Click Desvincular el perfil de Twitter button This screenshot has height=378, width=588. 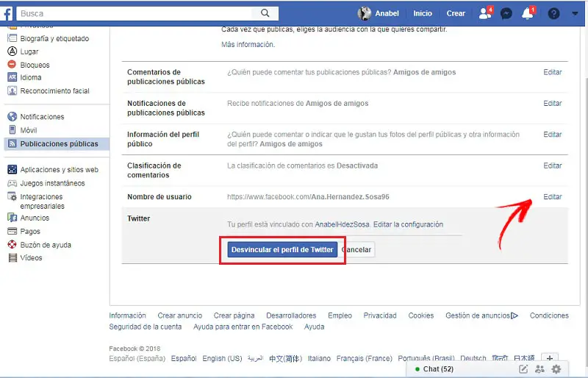(282, 249)
